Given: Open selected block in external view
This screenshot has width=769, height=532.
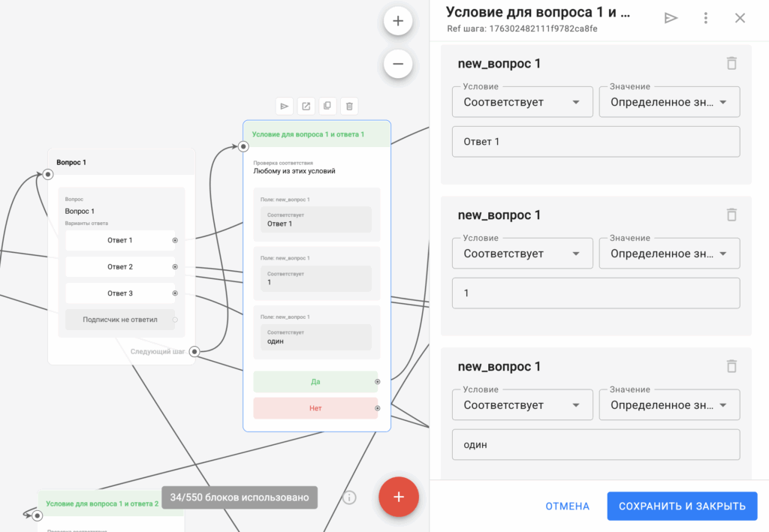Looking at the screenshot, I should tap(306, 107).
